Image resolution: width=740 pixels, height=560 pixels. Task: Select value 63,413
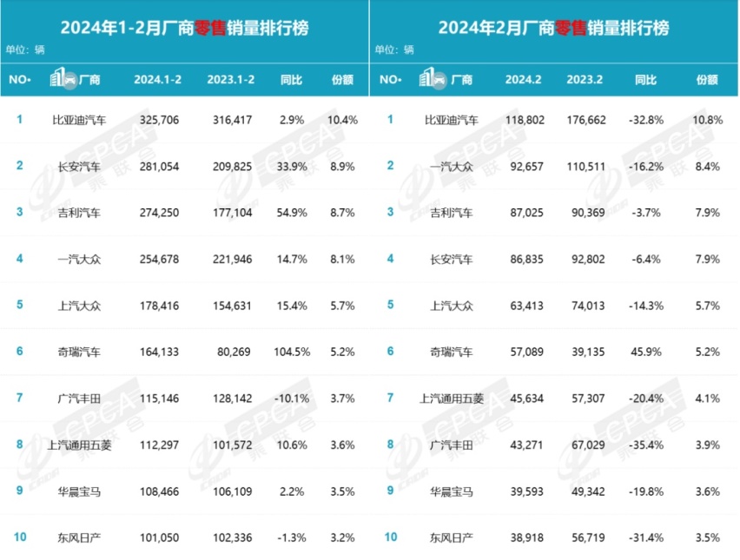tap(526, 306)
